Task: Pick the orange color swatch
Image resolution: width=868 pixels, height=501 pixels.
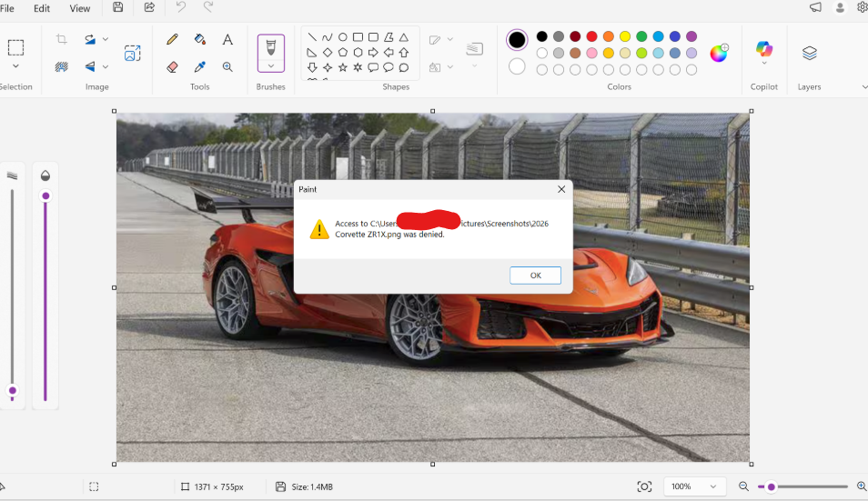Action: click(609, 36)
